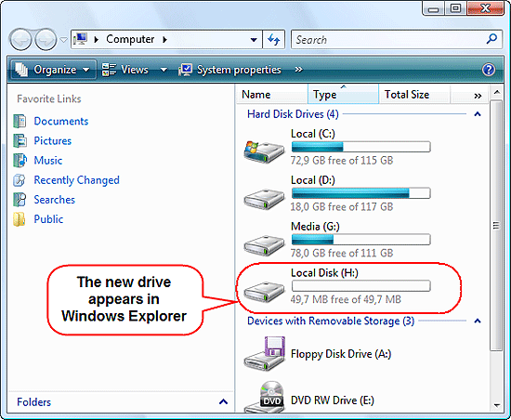The width and height of the screenshot is (511, 420).
Task: Click the magnifier search icon
Action: (x=491, y=39)
